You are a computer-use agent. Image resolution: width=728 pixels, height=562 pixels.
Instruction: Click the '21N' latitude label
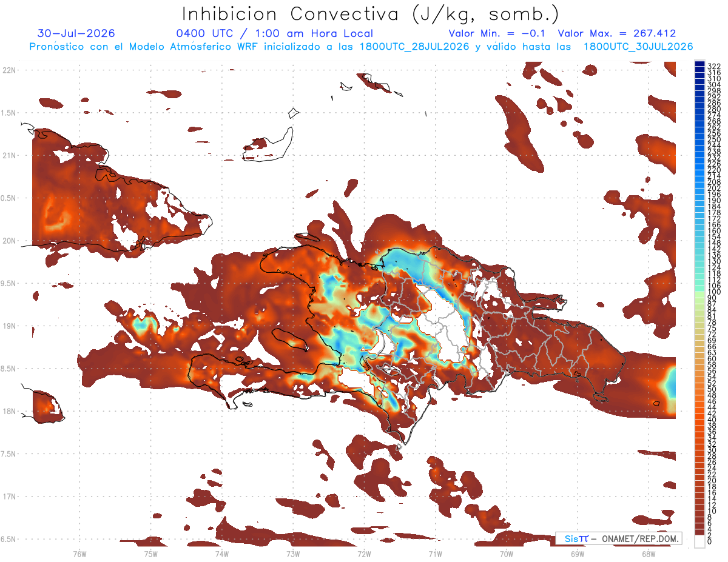[x=9, y=156]
